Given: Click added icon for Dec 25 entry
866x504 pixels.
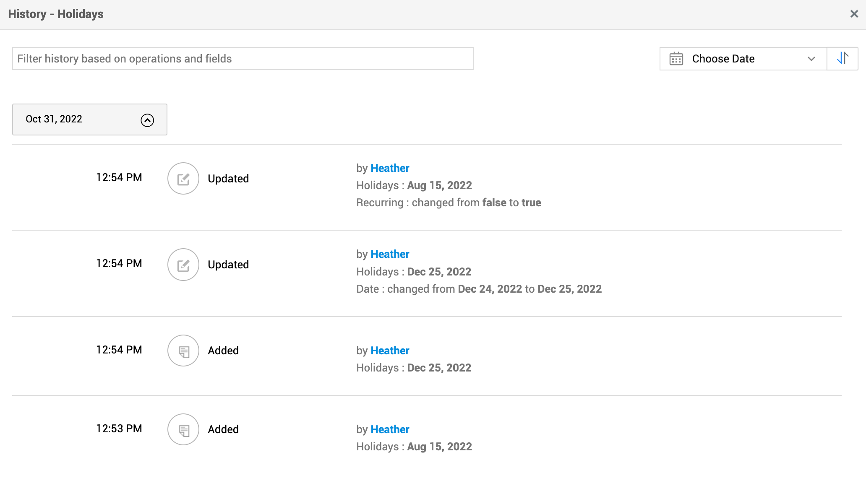Looking at the screenshot, I should pyautogui.click(x=183, y=351).
